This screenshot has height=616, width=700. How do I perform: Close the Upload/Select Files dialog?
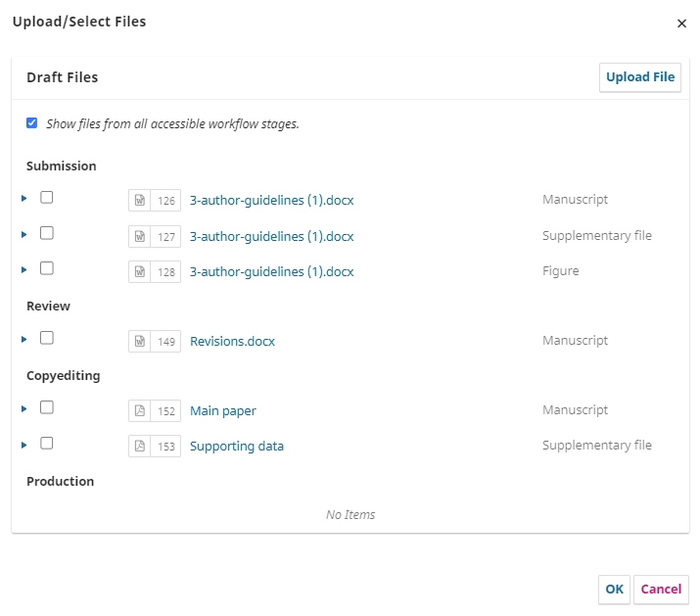[681, 24]
